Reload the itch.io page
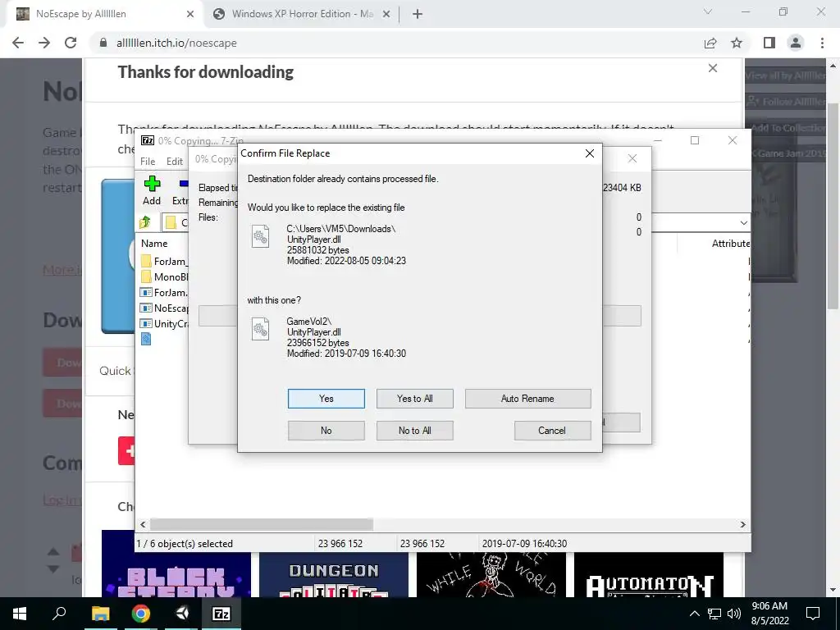 click(71, 43)
